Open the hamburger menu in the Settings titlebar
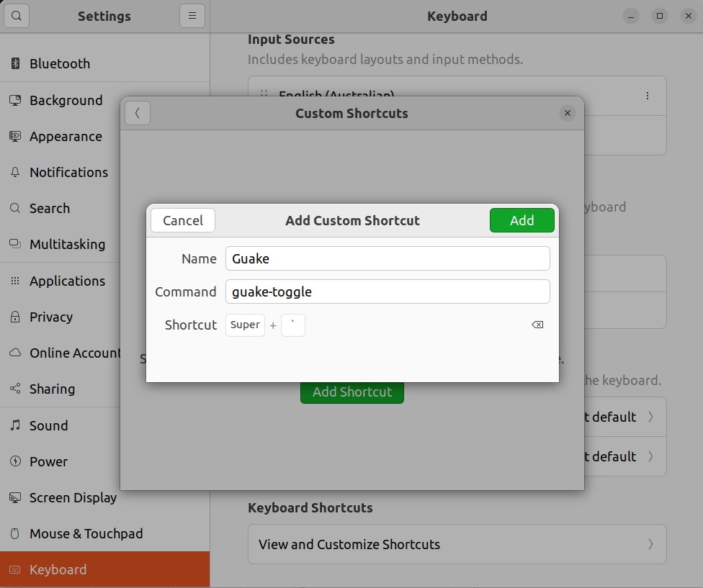 [192, 16]
